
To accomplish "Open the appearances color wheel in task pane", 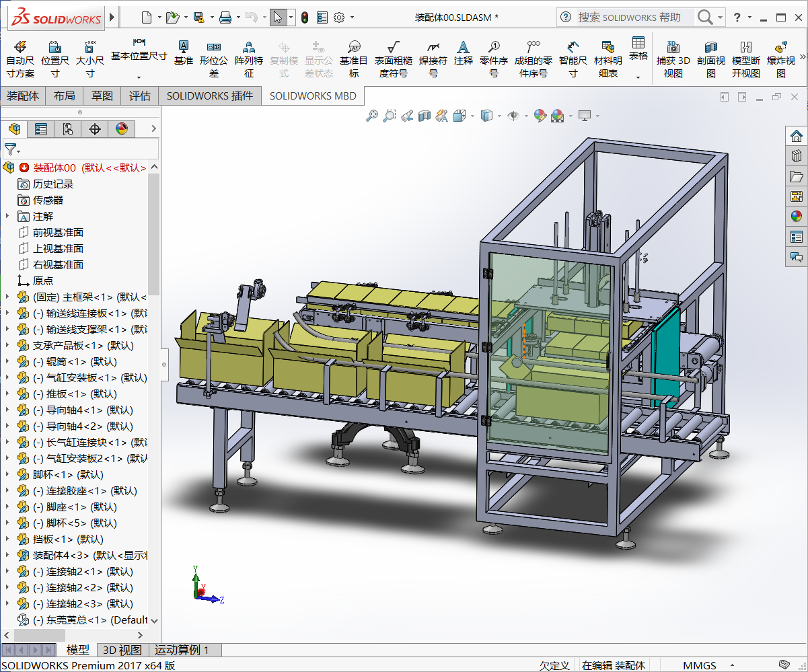I will pyautogui.click(x=797, y=217).
